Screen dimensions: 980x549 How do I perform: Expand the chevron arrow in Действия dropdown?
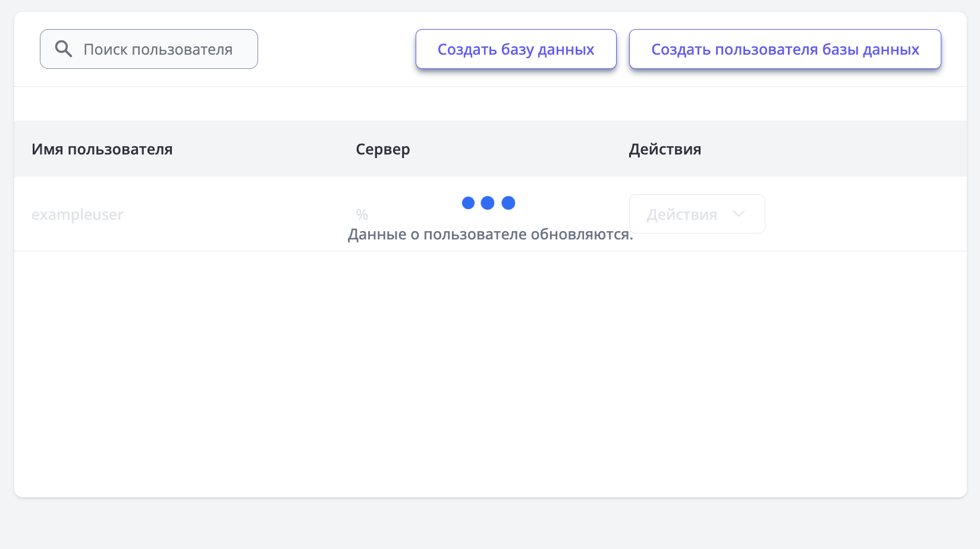pos(739,214)
